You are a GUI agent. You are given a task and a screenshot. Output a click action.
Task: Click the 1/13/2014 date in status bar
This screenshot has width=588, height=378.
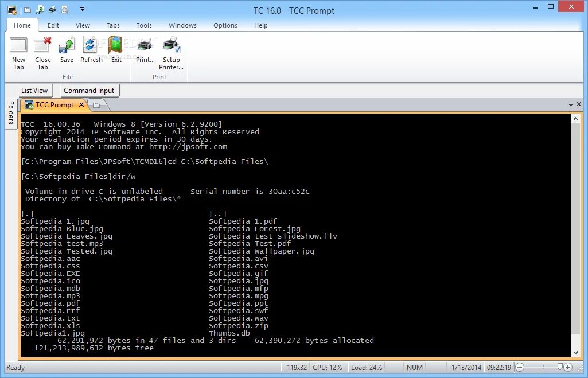point(466,368)
